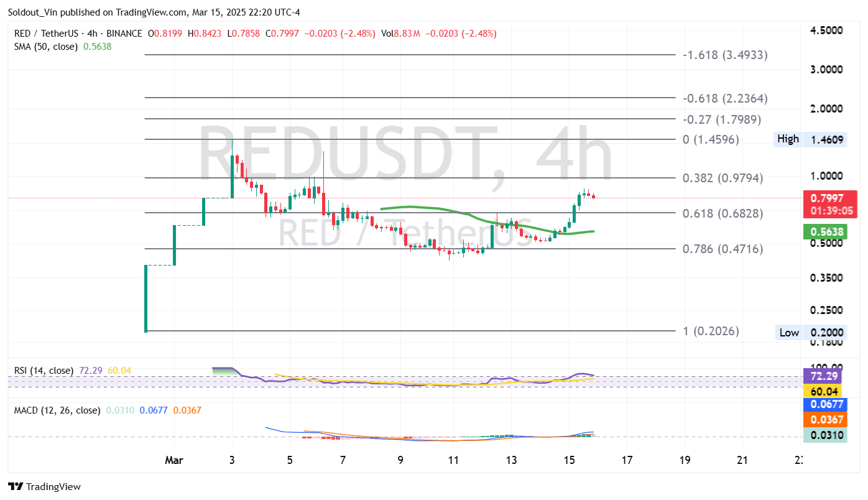Click date 13 on the time axis
Viewport: 868px width, 500px height.
512,460
